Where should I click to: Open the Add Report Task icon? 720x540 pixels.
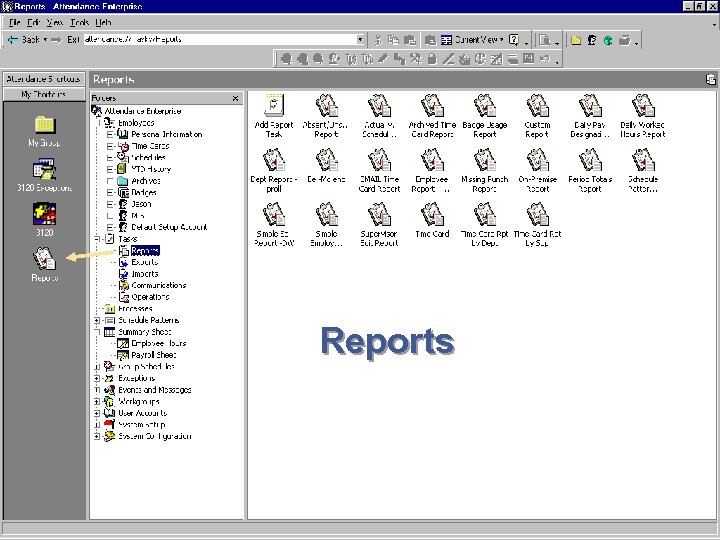pos(275,105)
